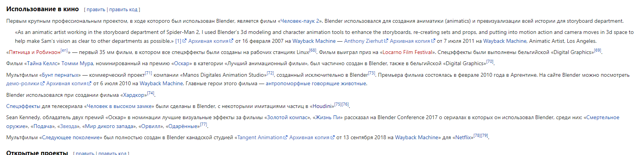
Task: Open footnote [71] after коммерческий проект
Action: [149, 73]
